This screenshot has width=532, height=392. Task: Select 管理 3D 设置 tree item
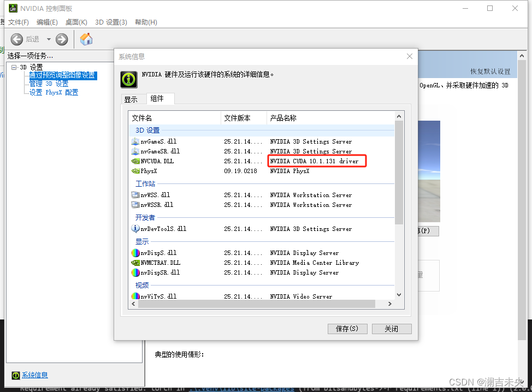49,84
